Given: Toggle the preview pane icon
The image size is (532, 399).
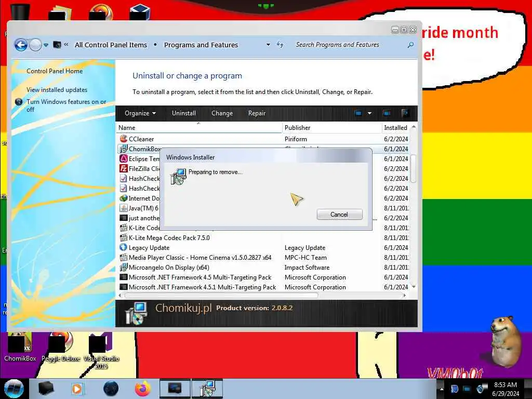Looking at the screenshot, I should pyautogui.click(x=387, y=113).
